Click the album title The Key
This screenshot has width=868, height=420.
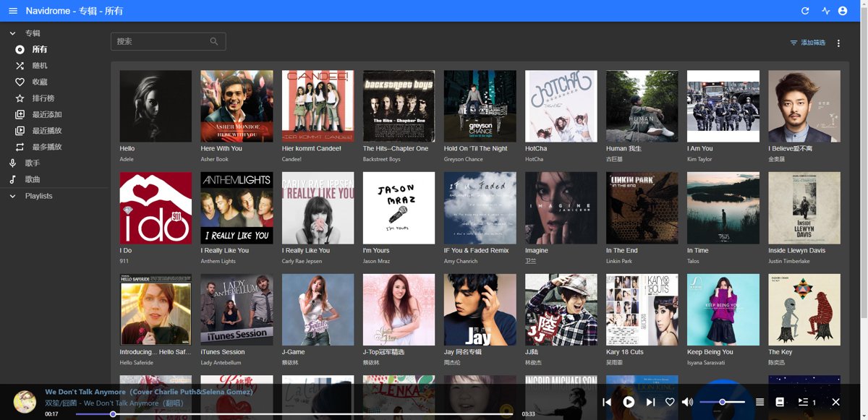click(780, 352)
